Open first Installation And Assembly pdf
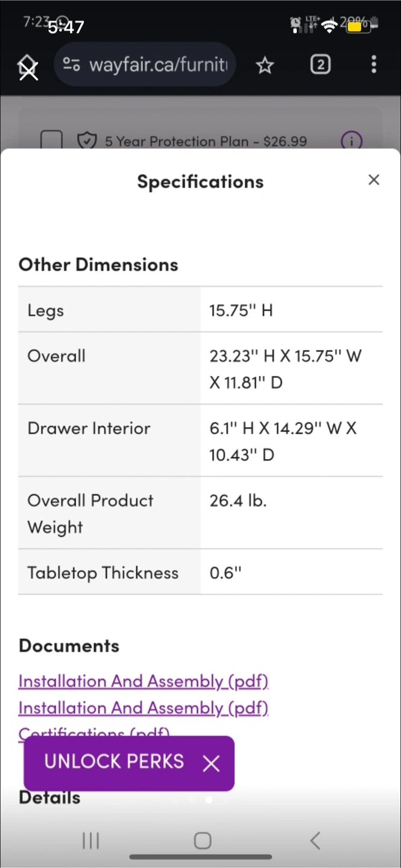The width and height of the screenshot is (401, 868). point(143,681)
